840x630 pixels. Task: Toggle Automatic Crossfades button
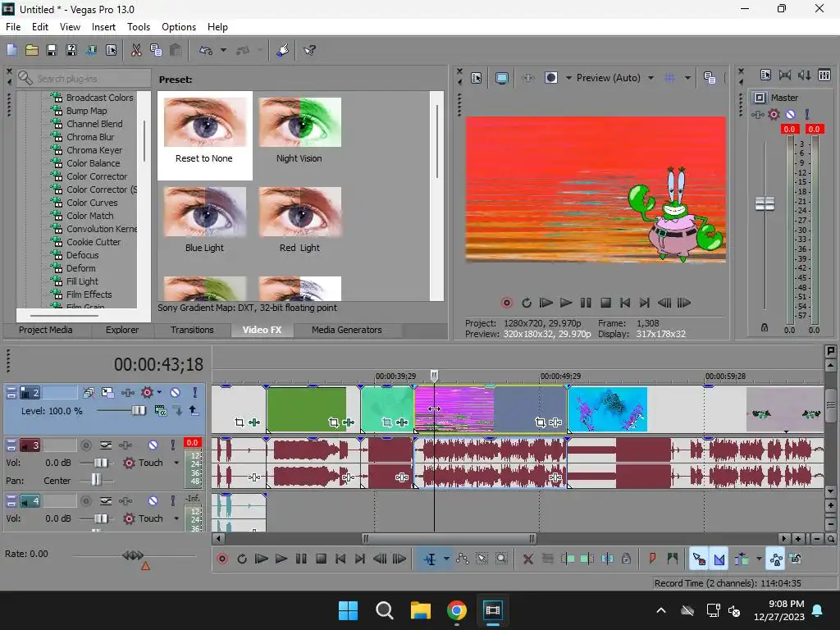[719, 559]
